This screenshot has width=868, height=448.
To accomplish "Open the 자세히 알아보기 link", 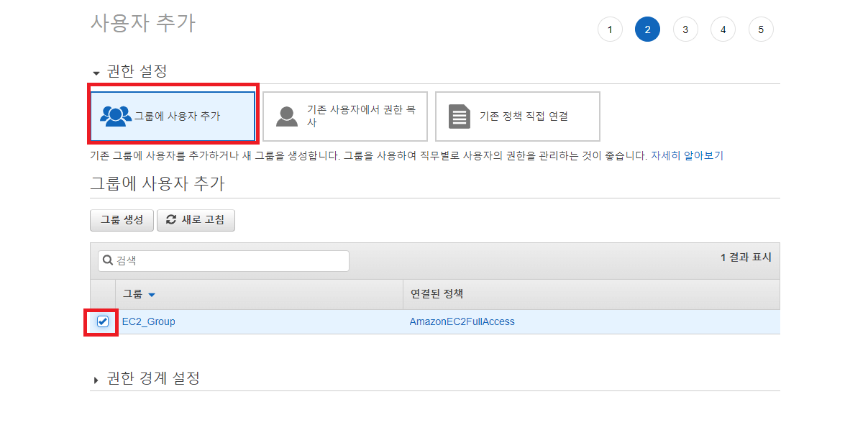I will [x=687, y=155].
